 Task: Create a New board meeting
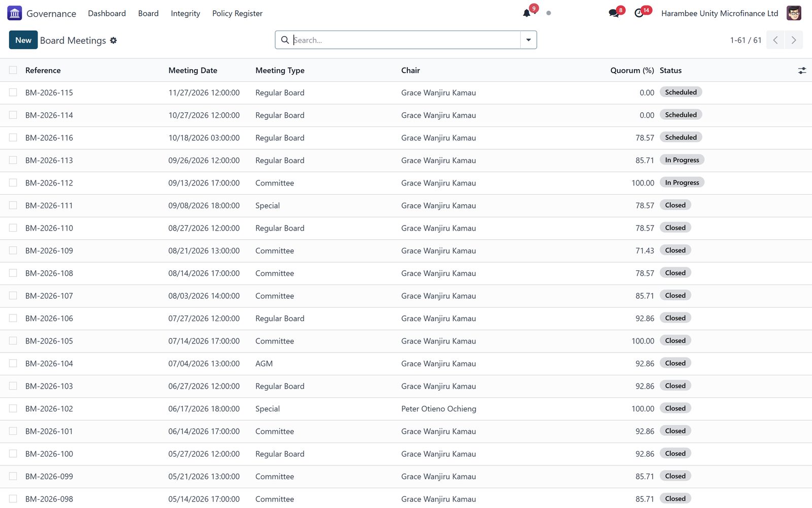tap(23, 40)
